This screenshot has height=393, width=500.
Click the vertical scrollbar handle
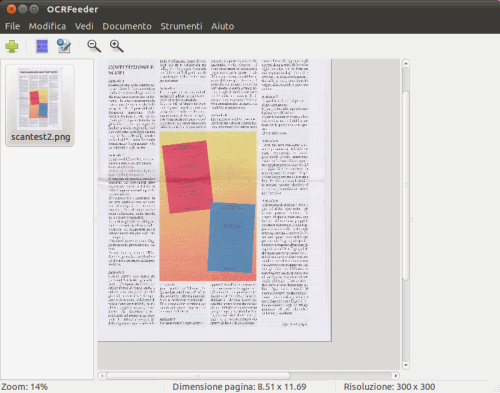click(406, 185)
